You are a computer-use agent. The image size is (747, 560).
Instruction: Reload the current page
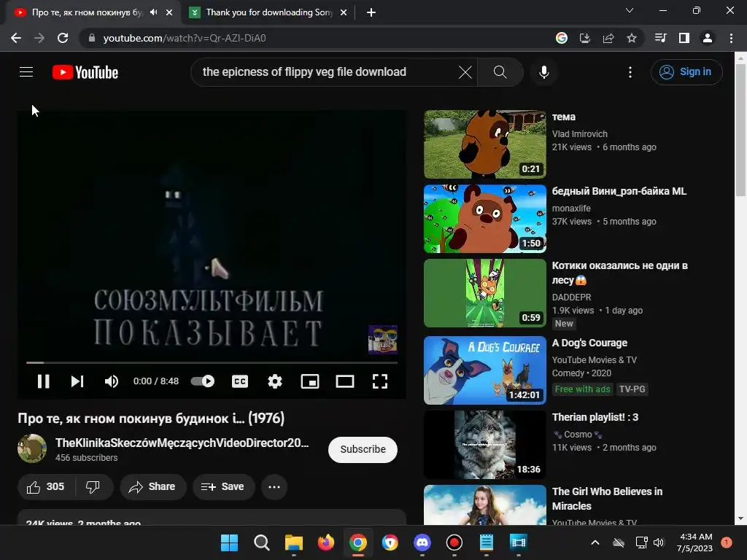tap(63, 38)
